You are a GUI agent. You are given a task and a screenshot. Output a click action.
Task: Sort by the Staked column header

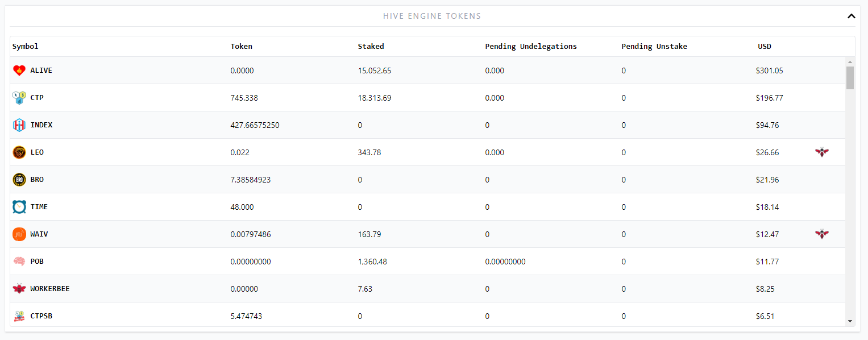(x=371, y=47)
